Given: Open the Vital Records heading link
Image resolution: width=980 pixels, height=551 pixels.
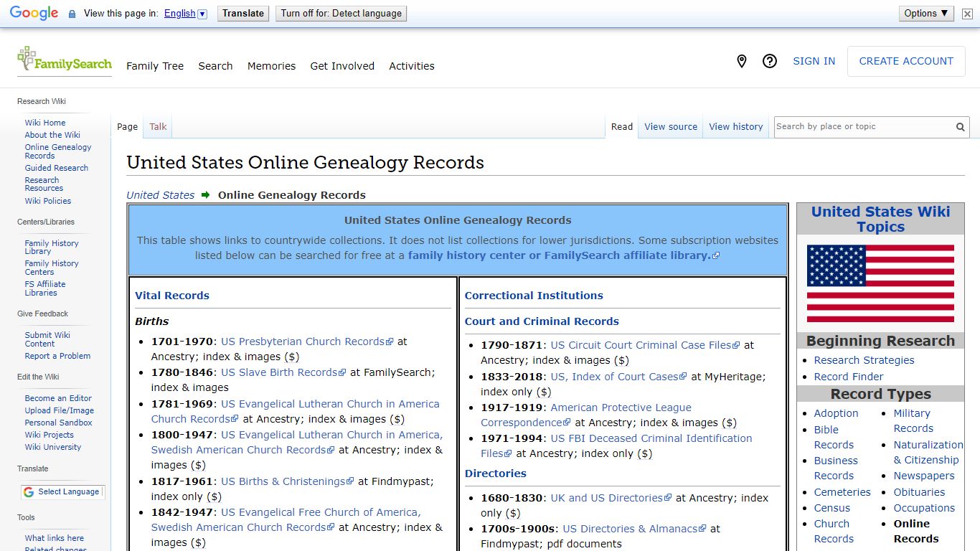Looking at the screenshot, I should 172,296.
